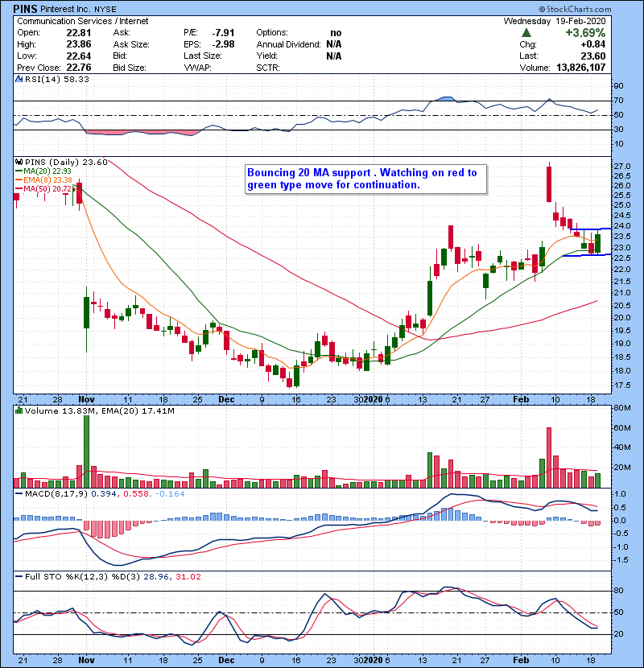Click the -1.5 level on MACD axis
Image resolution: width=644 pixels, height=668 pixels.
620,560
